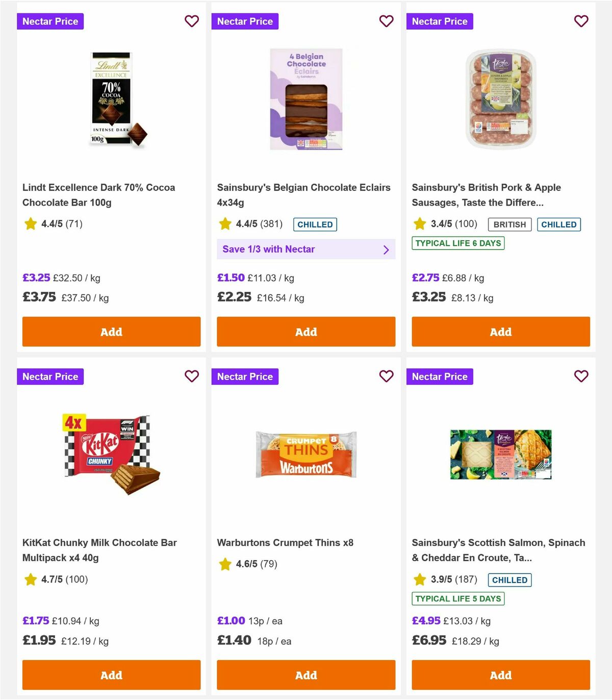Open the BRITISH tag on sausages
Screen dimensions: 612x700
509,224
